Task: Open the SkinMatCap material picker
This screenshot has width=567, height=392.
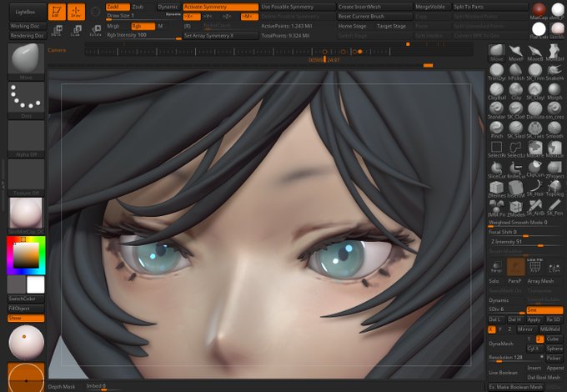Action: tap(26, 216)
